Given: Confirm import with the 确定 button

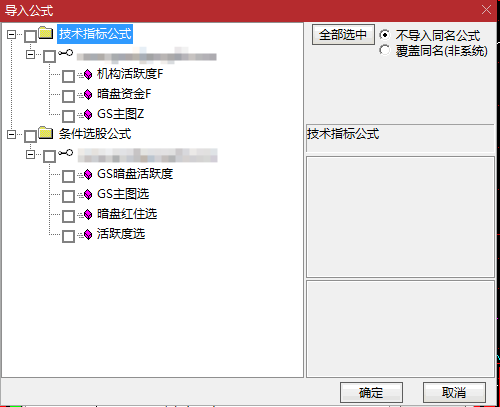Looking at the screenshot, I should (371, 392).
